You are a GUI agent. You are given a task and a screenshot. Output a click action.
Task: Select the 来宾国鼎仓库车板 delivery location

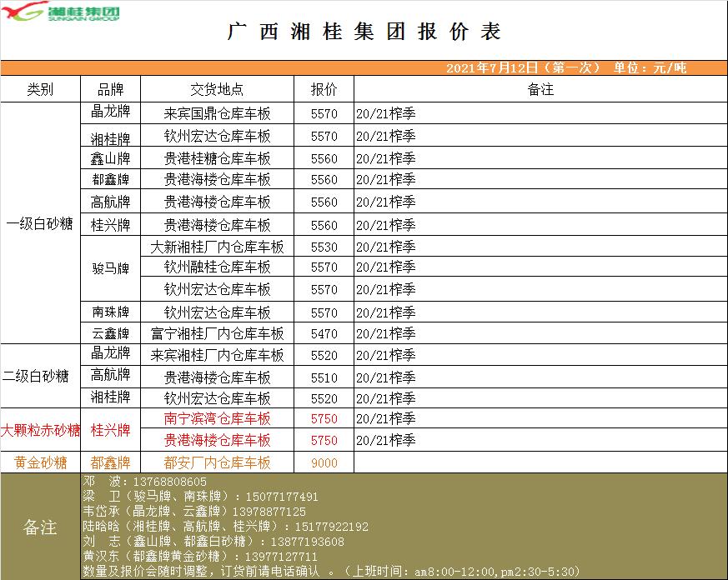coord(217,113)
